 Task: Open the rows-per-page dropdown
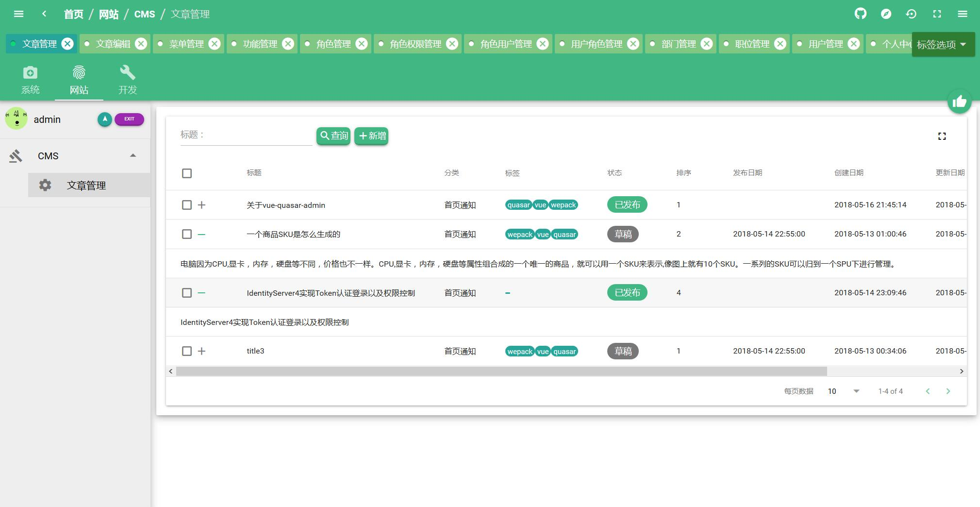pos(844,391)
